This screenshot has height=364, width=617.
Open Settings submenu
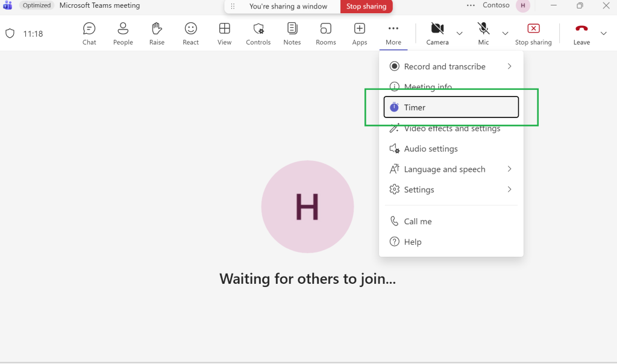pyautogui.click(x=451, y=190)
